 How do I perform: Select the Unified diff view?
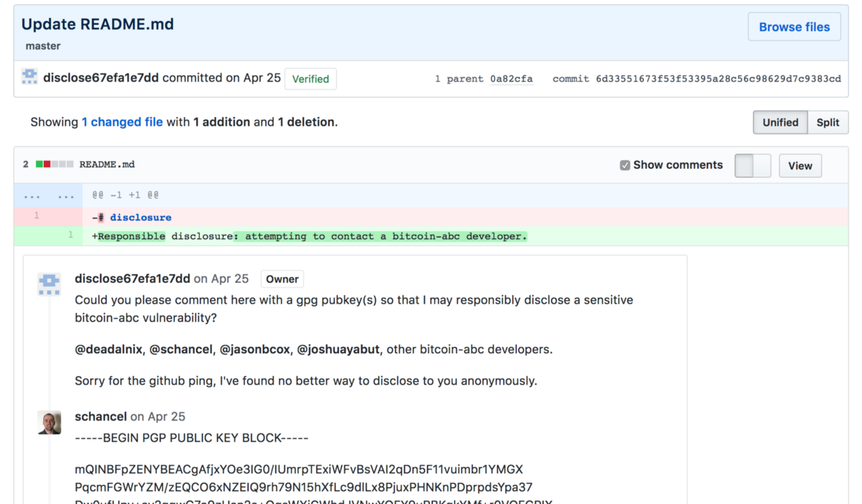[x=780, y=122]
